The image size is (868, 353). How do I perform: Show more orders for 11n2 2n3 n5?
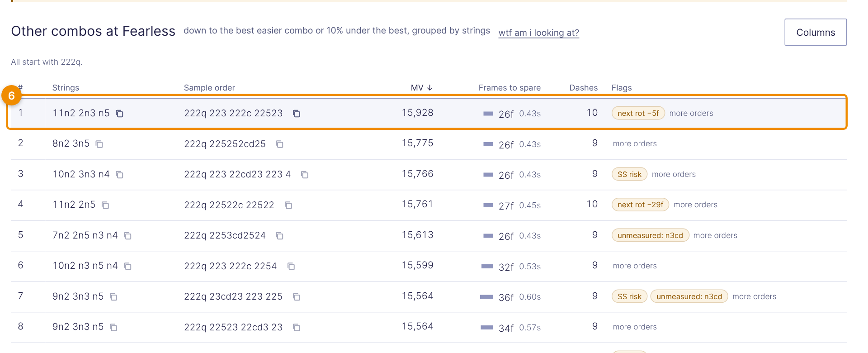[x=691, y=113]
